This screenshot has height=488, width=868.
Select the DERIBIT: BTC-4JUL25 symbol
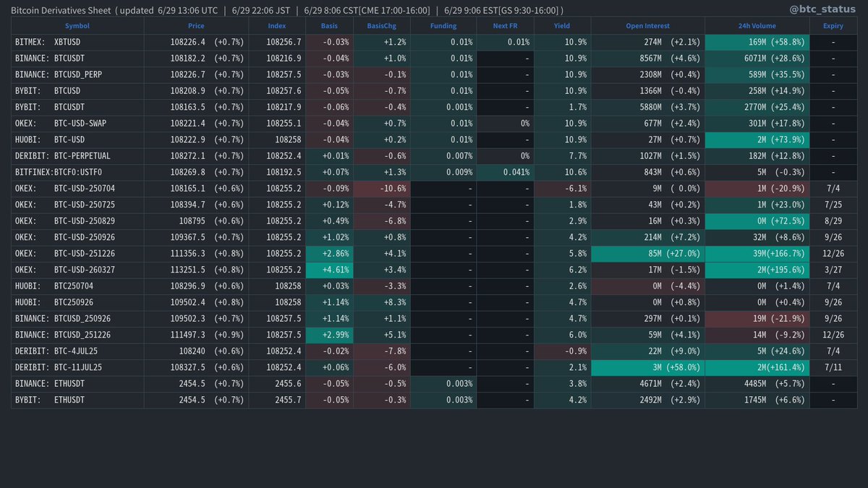click(58, 351)
